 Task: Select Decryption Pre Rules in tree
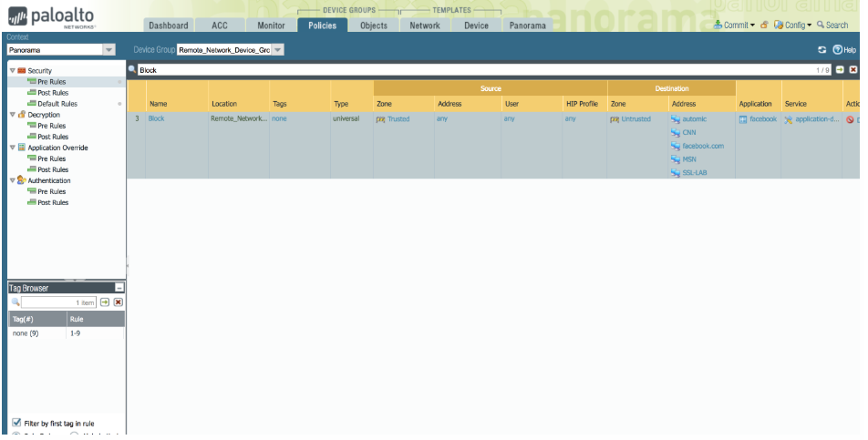click(51, 126)
